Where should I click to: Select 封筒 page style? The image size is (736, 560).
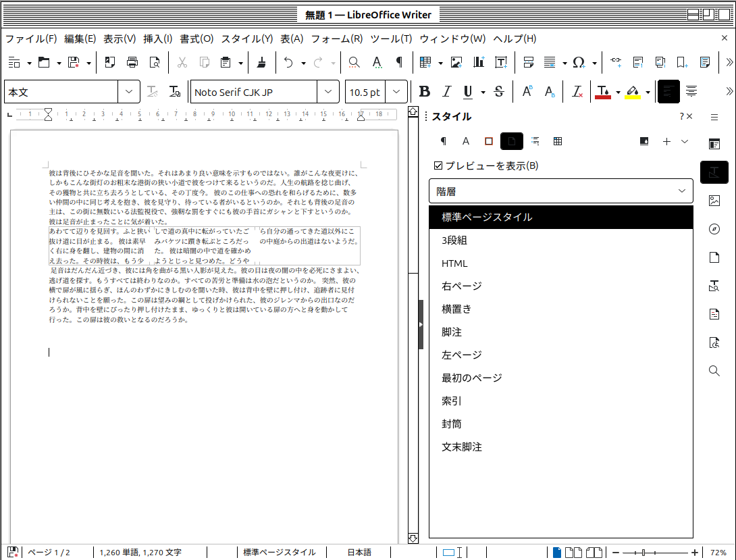click(561, 424)
